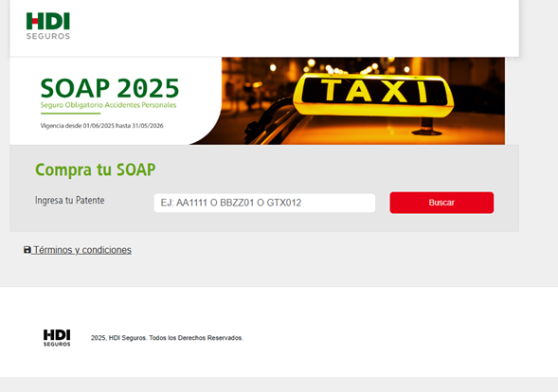Click the SOAP 2025 banner title
This screenshot has width=558, height=392.
(110, 88)
